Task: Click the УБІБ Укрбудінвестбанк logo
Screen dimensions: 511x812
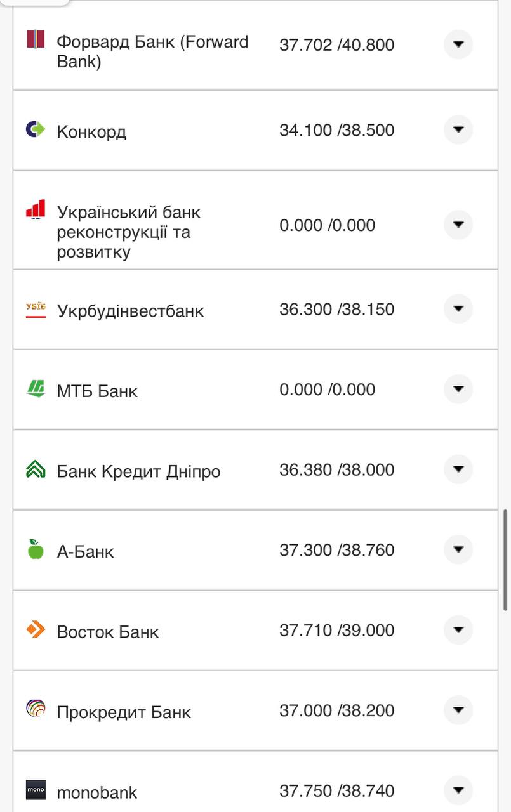Action: [x=35, y=306]
